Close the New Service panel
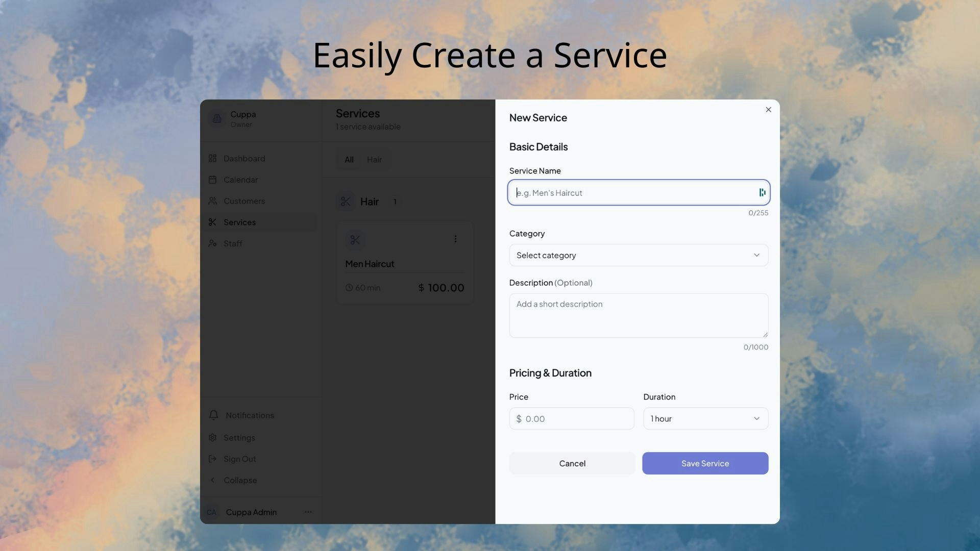980x551 pixels. [768, 110]
